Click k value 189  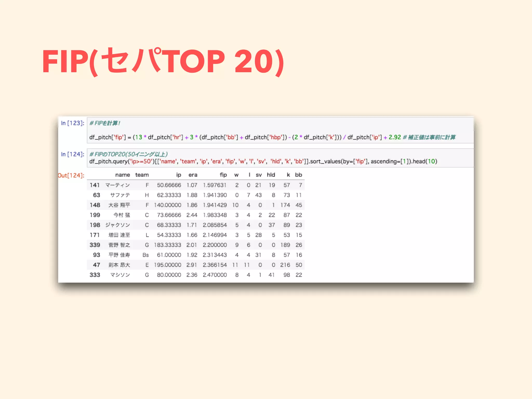[x=285, y=245]
